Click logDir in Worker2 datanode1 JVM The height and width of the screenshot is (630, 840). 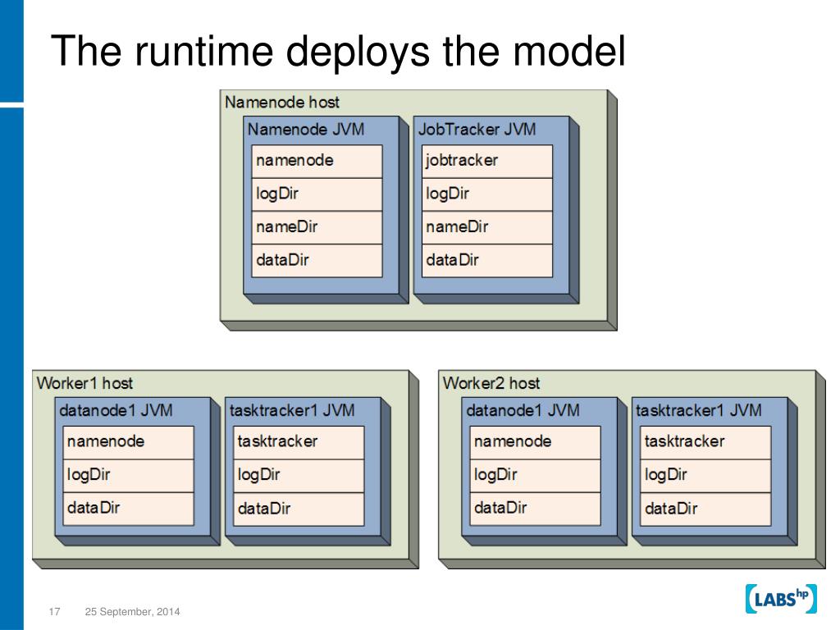[535, 476]
